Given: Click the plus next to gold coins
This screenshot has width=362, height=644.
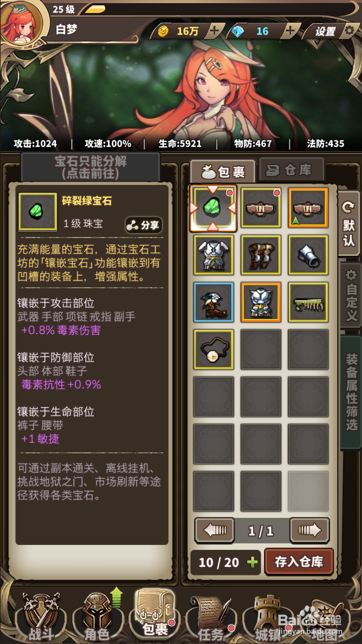Looking at the screenshot, I should tap(214, 31).
